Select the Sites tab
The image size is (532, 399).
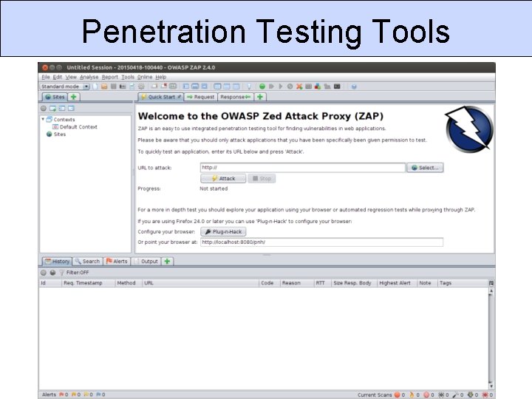click(x=55, y=97)
